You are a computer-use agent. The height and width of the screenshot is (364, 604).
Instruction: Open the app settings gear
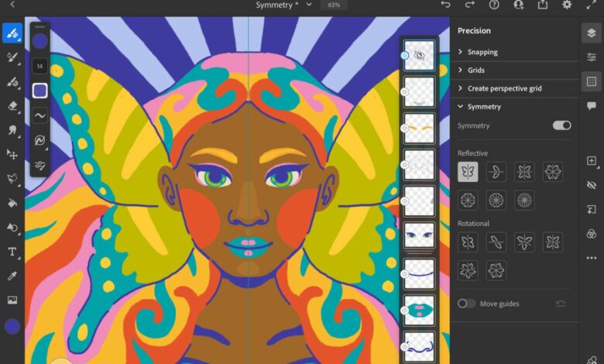(x=567, y=5)
